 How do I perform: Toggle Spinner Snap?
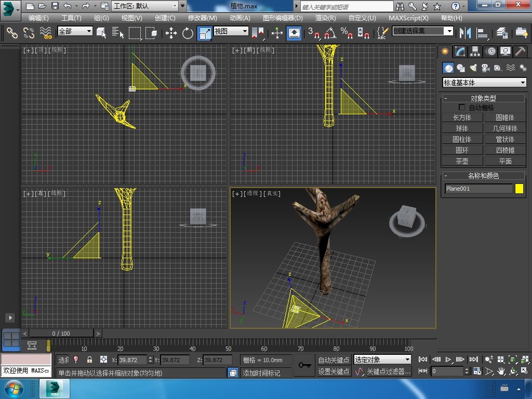(363, 33)
